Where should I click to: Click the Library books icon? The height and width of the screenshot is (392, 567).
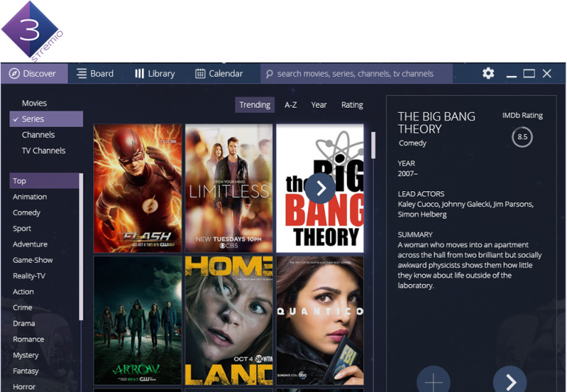coord(139,74)
